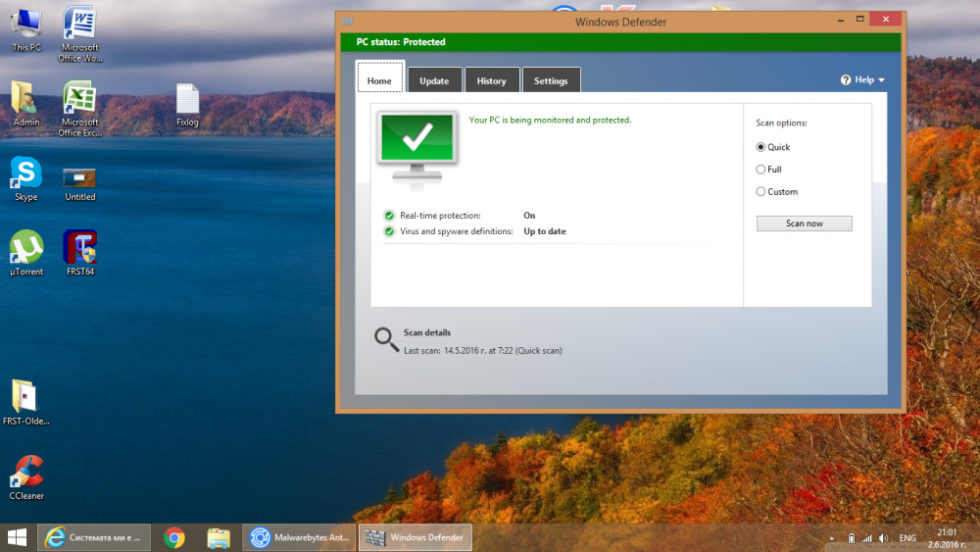Show hidden tray icons arrow

(x=832, y=538)
